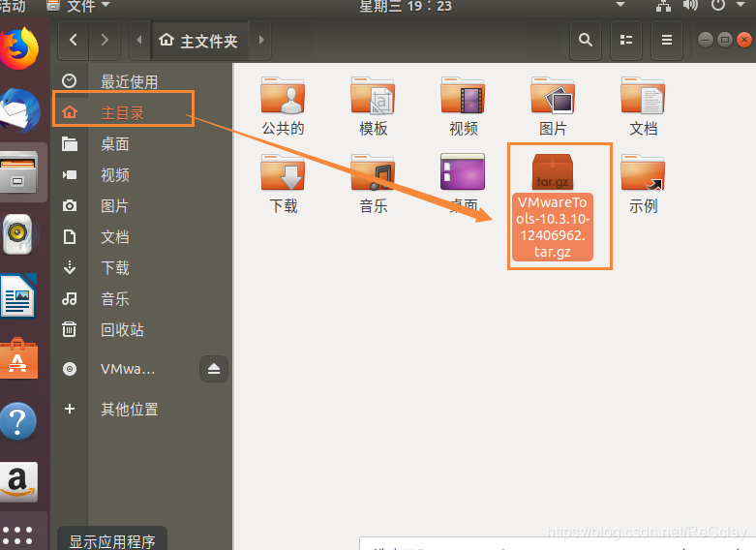Screen dimensions: 756x550
Task: Click the volume icon in top bar
Action: 690,6
